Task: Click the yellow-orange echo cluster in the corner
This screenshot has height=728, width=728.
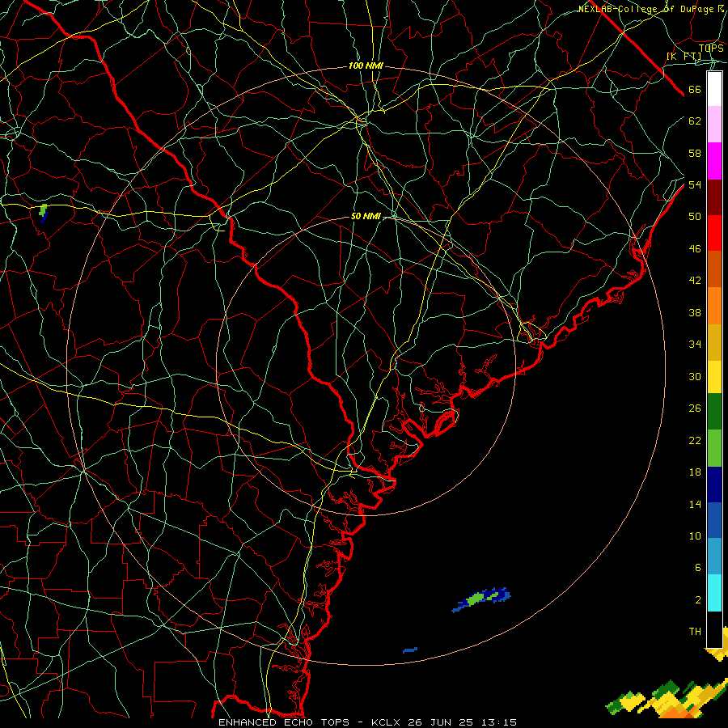Action: (x=667, y=699)
